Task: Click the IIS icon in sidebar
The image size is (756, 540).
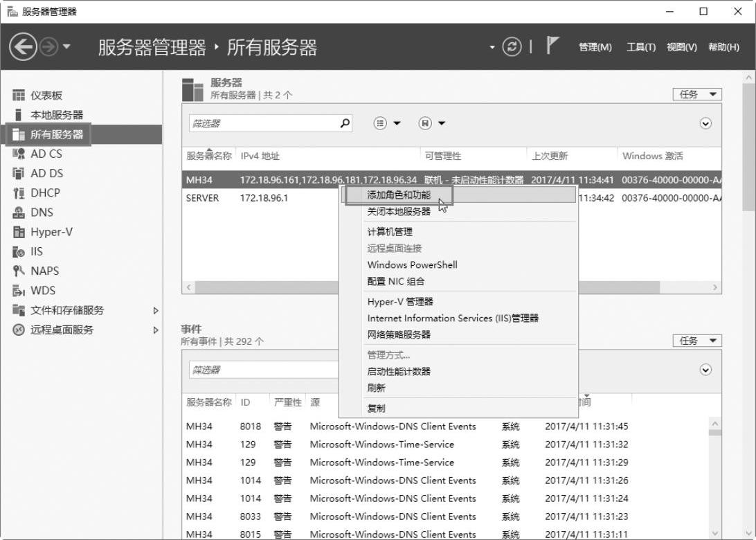Action: 19,252
